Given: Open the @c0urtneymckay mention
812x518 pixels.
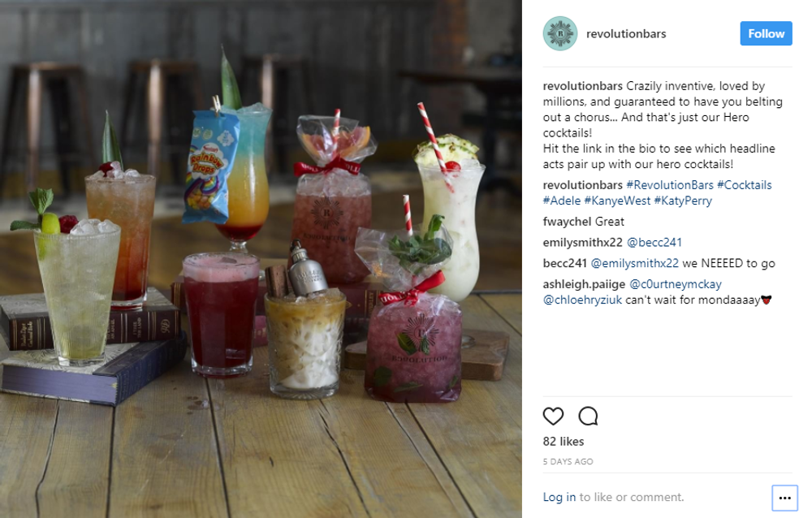Looking at the screenshot, I should [676, 284].
